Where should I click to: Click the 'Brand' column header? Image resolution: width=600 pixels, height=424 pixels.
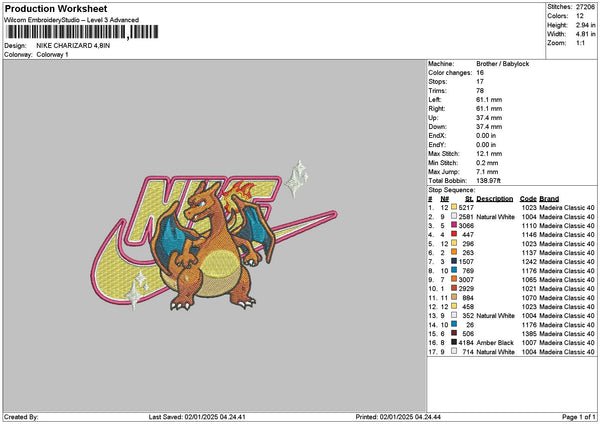(549, 199)
